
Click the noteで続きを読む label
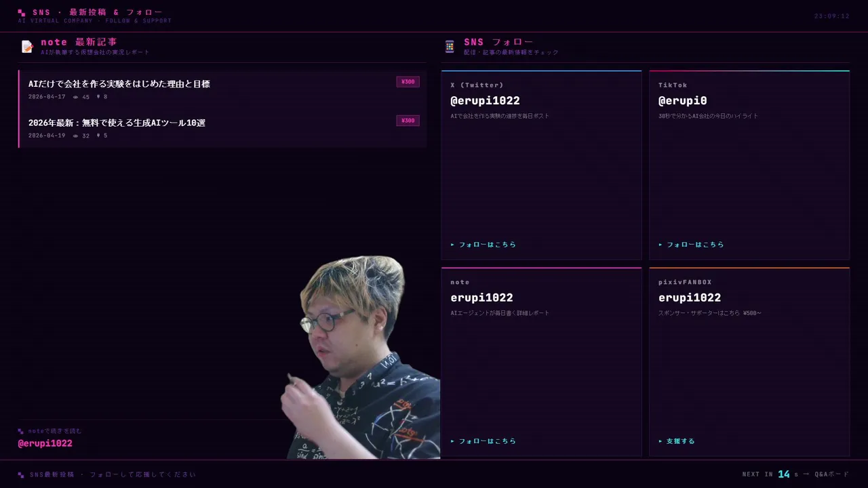[55, 431]
